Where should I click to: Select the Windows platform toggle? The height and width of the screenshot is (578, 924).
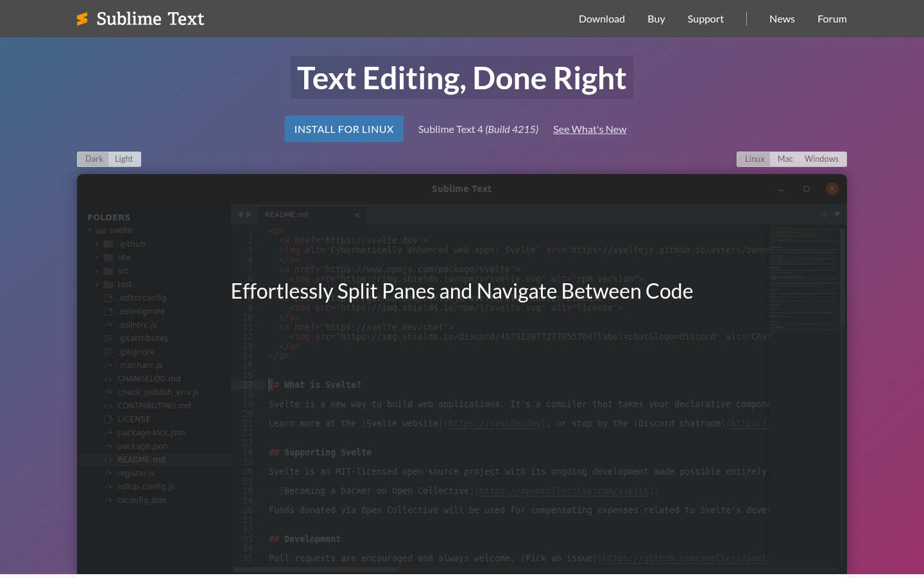pyautogui.click(x=821, y=159)
